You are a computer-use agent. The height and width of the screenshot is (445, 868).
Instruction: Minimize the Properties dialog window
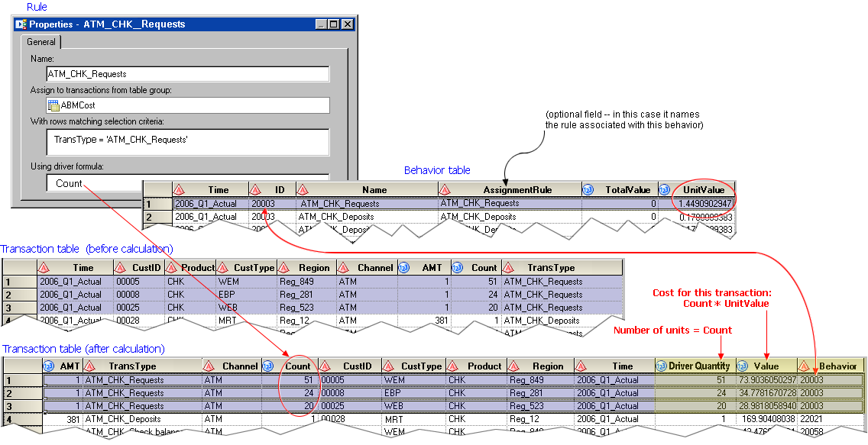[x=321, y=24]
